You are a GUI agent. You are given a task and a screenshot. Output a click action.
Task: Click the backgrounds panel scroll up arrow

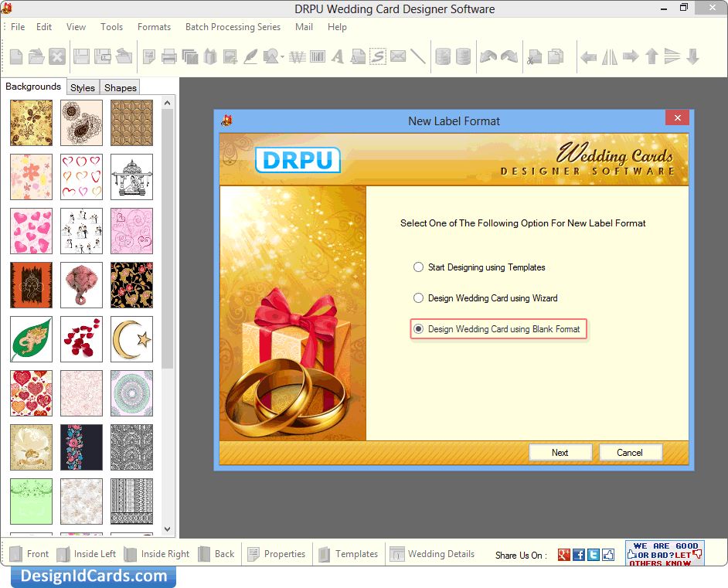[x=168, y=103]
